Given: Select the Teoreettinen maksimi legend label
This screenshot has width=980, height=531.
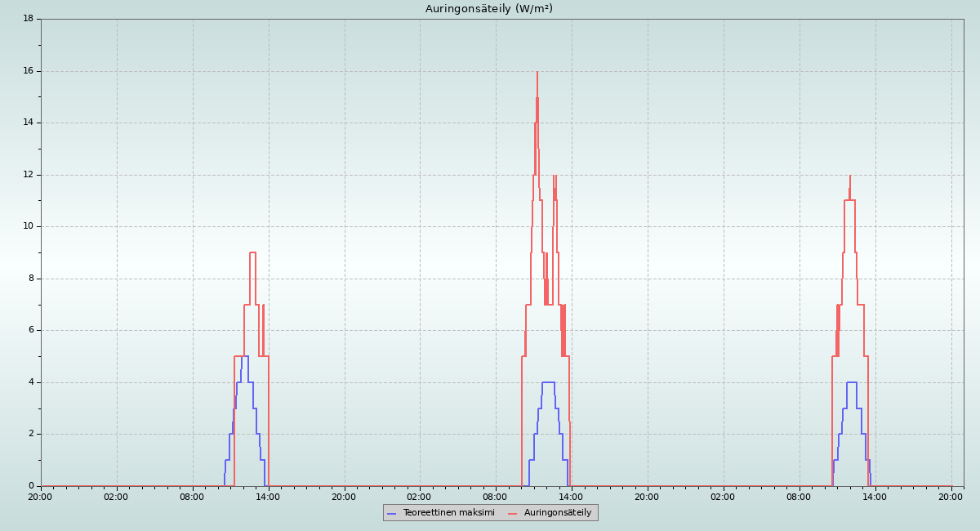Looking at the screenshot, I should [448, 512].
